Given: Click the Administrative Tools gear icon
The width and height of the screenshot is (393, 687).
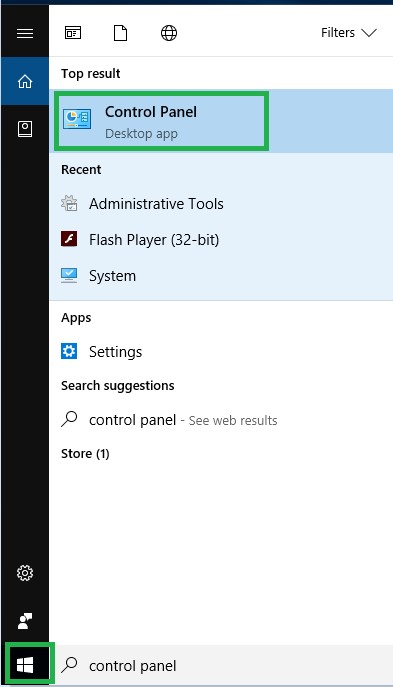Looking at the screenshot, I should [x=69, y=203].
